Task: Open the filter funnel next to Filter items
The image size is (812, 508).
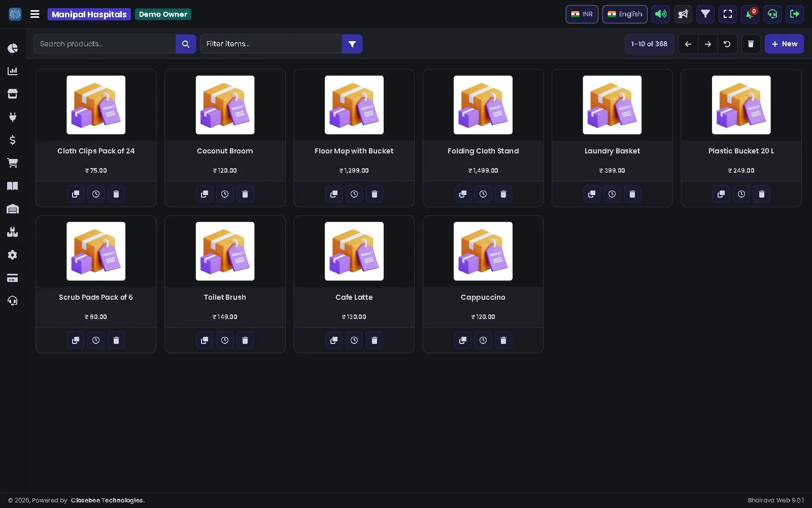Action: [x=352, y=44]
